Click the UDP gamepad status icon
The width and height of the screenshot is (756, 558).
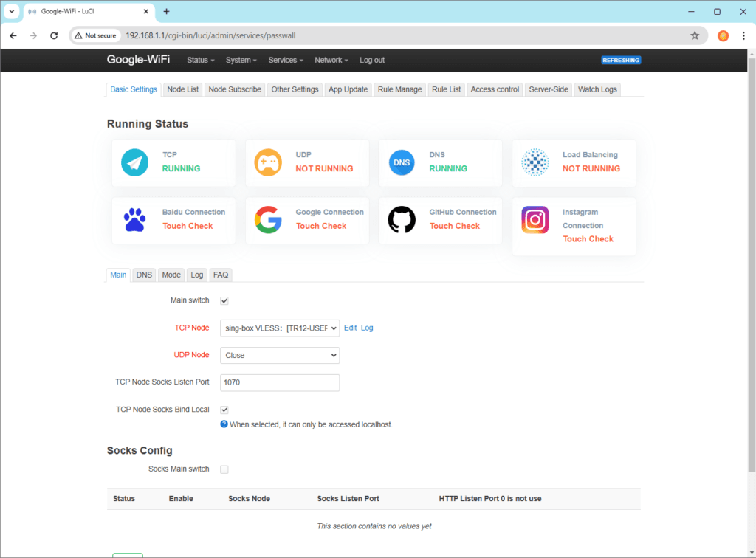pyautogui.click(x=268, y=162)
